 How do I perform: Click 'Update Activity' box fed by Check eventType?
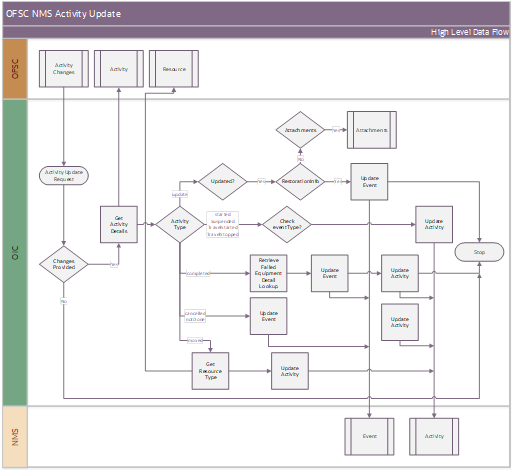[x=434, y=224]
